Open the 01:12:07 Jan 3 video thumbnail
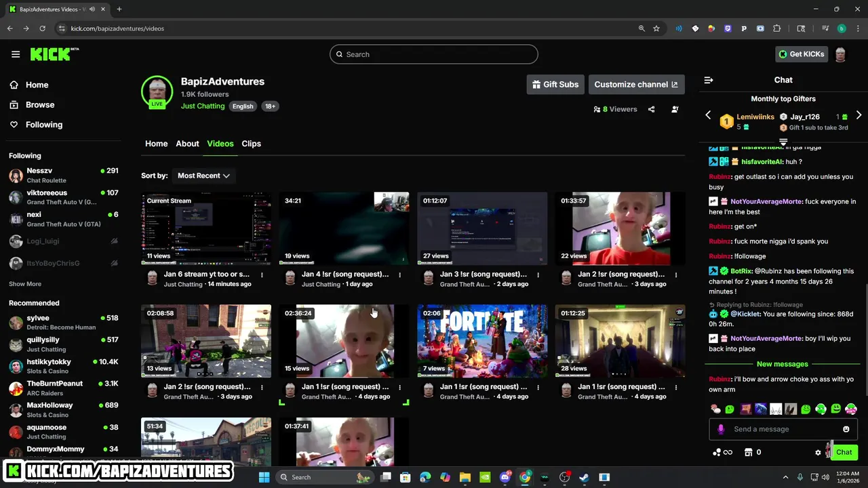The width and height of the screenshot is (868, 488). (x=482, y=228)
